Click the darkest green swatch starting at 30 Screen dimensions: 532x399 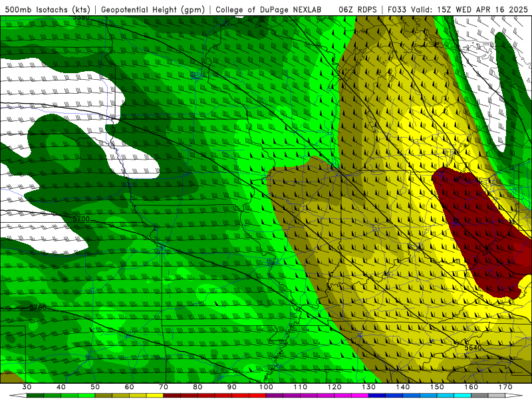click(35, 396)
